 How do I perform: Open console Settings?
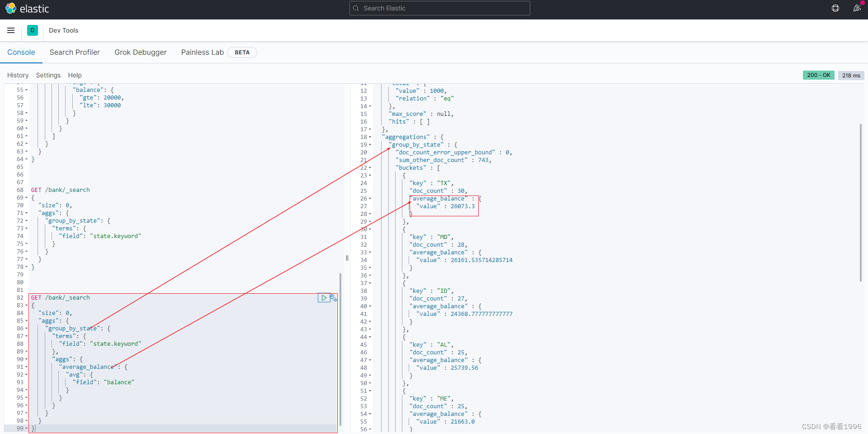click(x=48, y=75)
